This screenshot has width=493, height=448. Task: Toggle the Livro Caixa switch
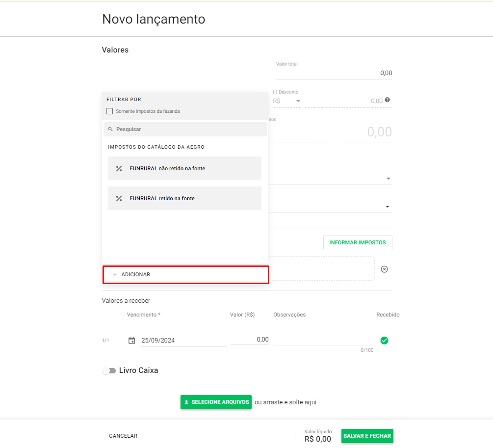pyautogui.click(x=108, y=370)
